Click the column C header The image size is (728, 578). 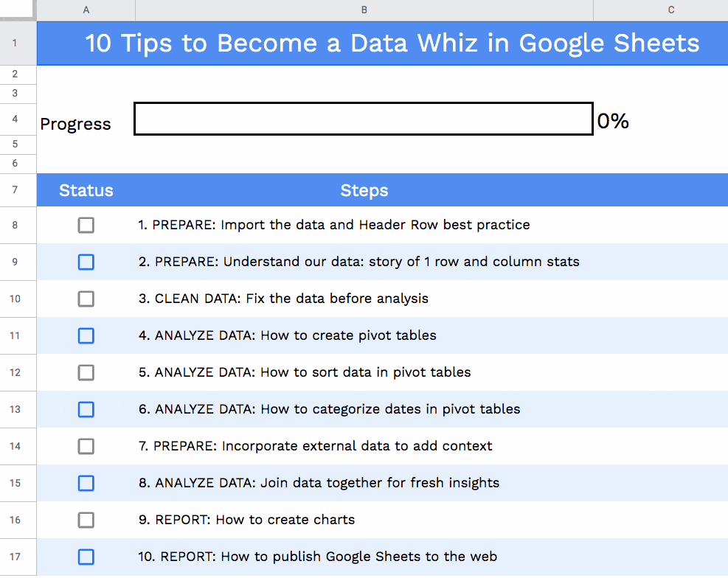pyautogui.click(x=670, y=10)
